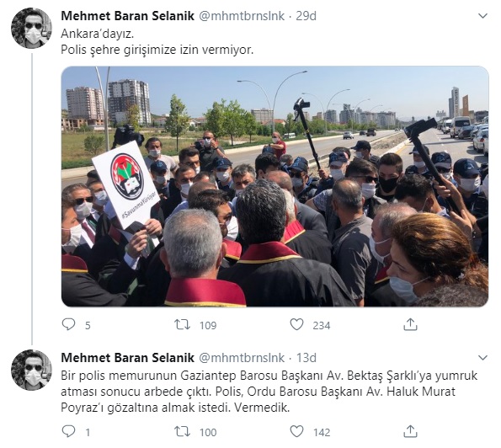The height and width of the screenshot is (448, 501).
Task: Open the @mhmtbrnslnk handle on the second tweet
Action: click(242, 358)
